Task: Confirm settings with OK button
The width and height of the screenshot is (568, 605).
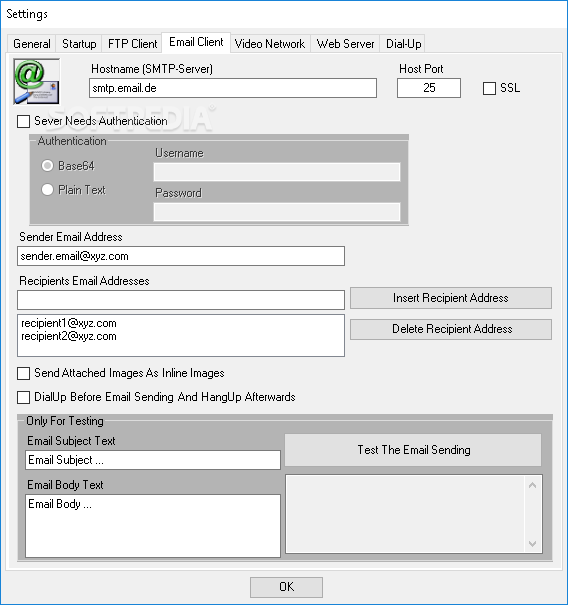Action: 286,587
